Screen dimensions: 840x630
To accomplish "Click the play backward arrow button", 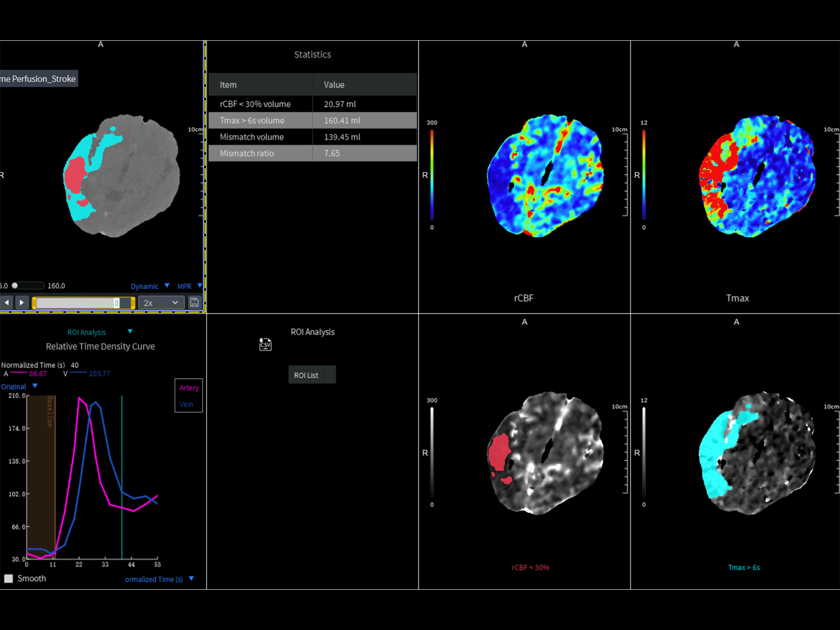I will (x=7, y=302).
